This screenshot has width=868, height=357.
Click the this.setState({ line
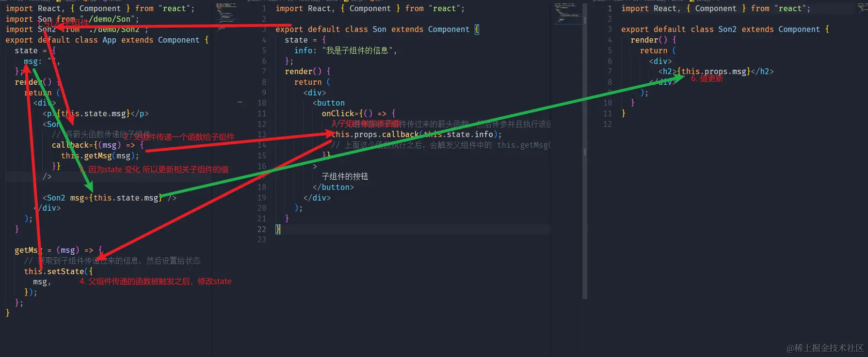pyautogui.click(x=58, y=271)
